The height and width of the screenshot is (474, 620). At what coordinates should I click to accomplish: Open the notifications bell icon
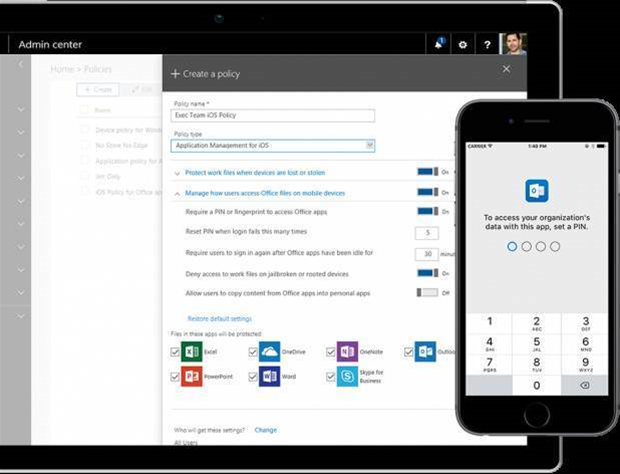(x=438, y=44)
